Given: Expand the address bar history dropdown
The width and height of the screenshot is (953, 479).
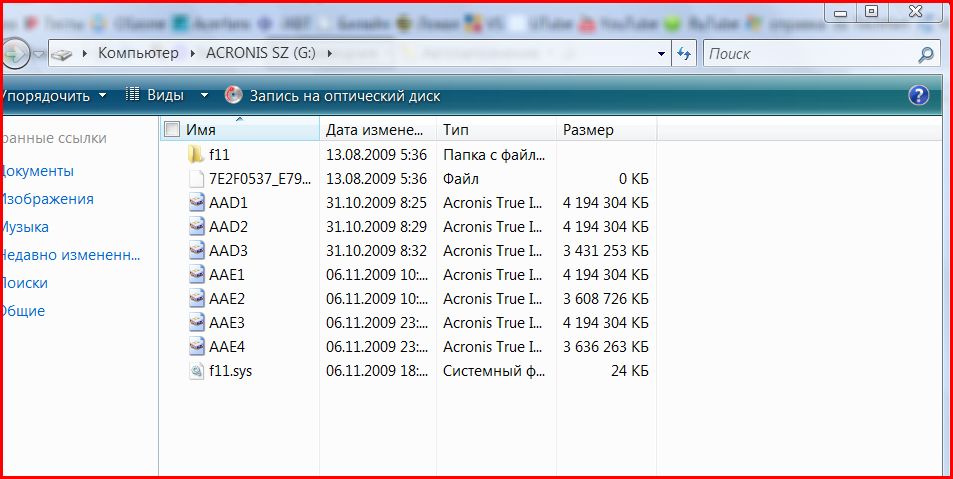Looking at the screenshot, I should pos(661,54).
